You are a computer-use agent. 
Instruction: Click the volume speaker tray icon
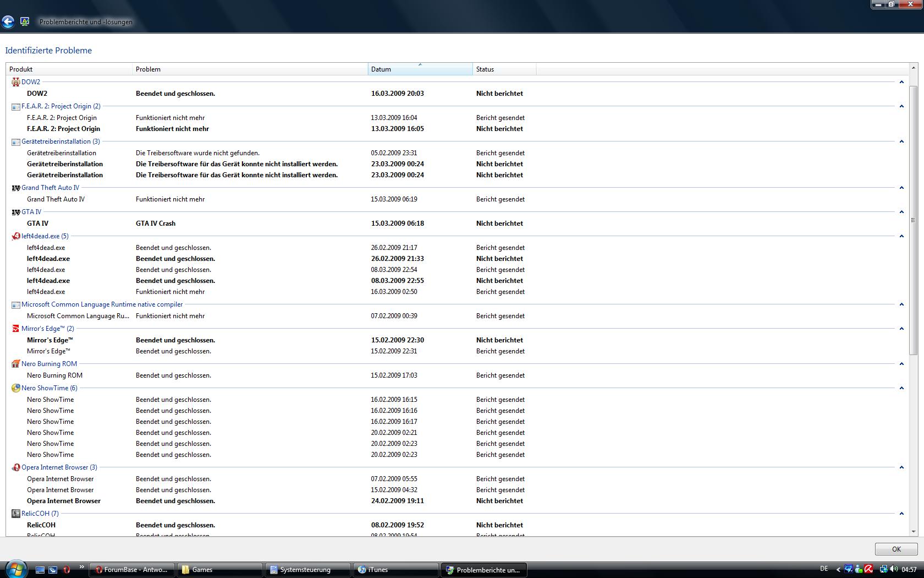point(893,569)
